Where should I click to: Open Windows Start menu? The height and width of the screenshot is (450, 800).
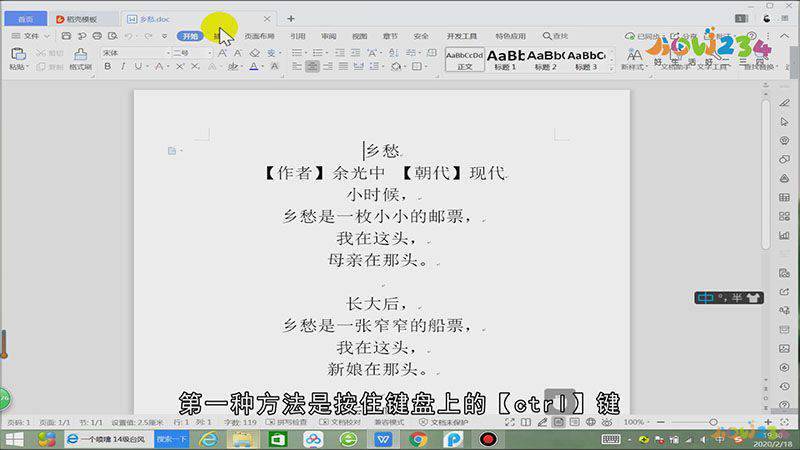coord(14,439)
